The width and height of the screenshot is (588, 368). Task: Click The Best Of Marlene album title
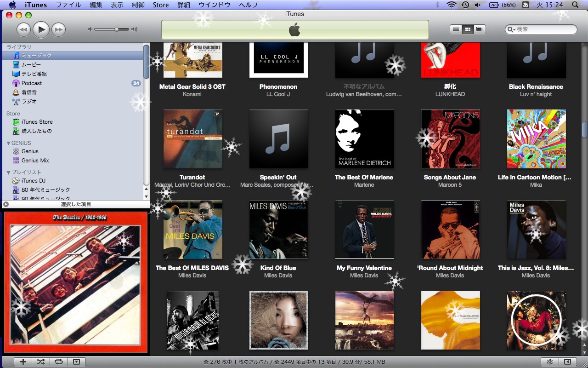364,177
